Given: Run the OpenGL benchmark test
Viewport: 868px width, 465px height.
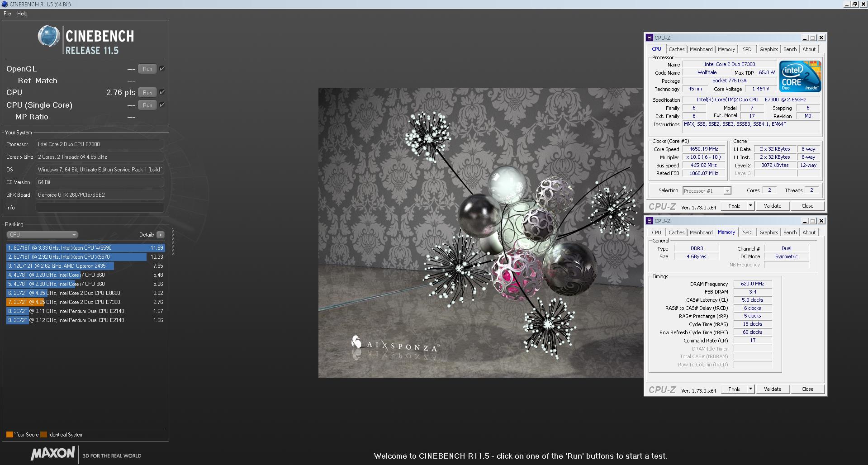Looking at the screenshot, I should pos(147,69).
